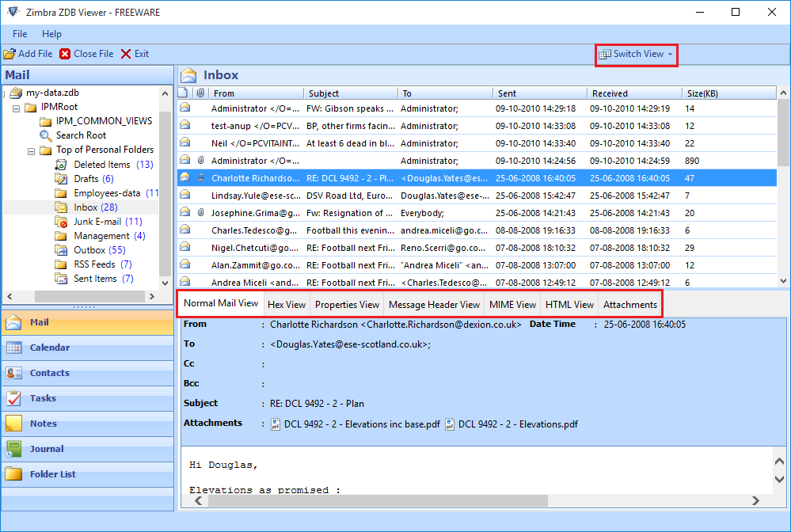Click the Notes yellow icon
This screenshot has width=791, height=532.
(14, 424)
